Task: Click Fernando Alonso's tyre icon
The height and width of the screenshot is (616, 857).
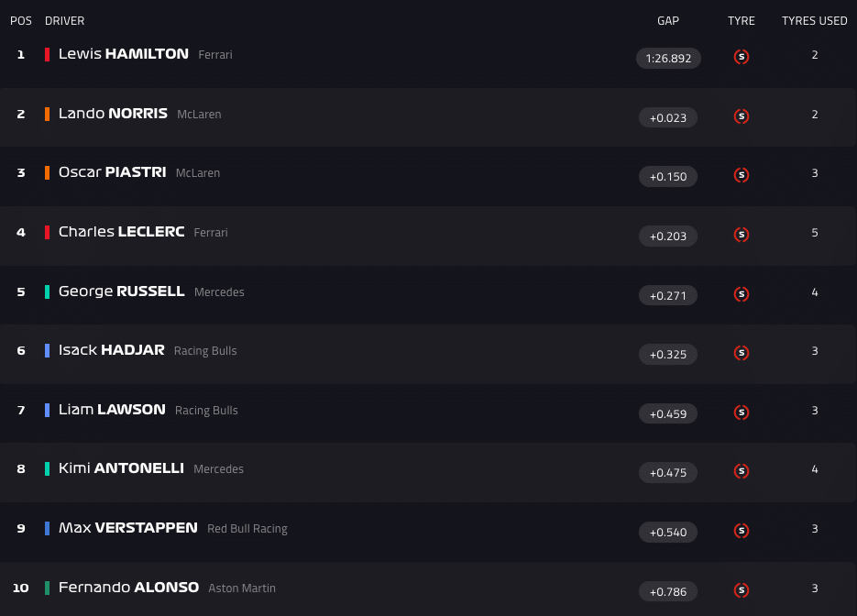Action: pyautogui.click(x=742, y=590)
